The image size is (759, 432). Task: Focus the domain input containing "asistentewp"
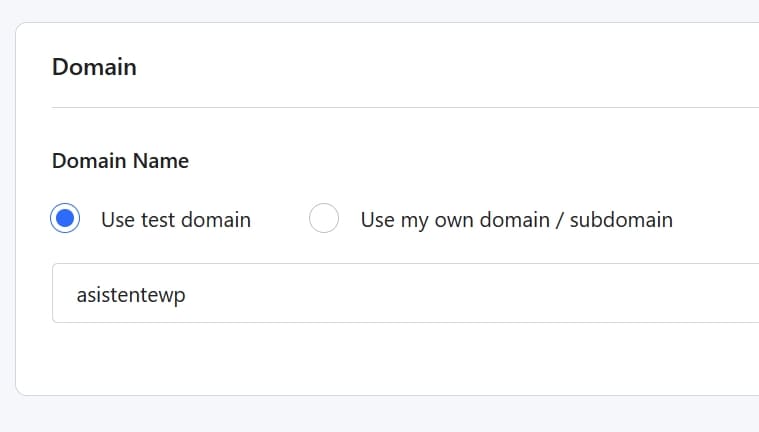(400, 293)
